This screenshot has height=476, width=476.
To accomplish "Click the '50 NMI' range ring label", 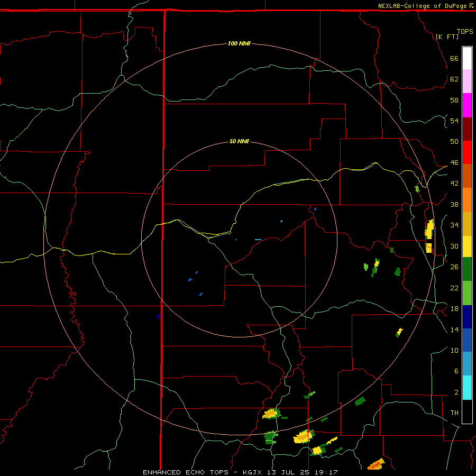I will click(239, 141).
